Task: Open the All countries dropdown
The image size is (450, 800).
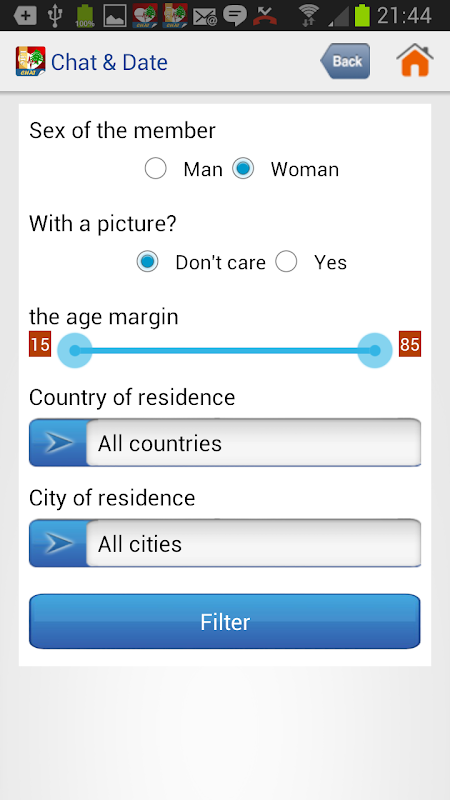Action: pos(225,443)
